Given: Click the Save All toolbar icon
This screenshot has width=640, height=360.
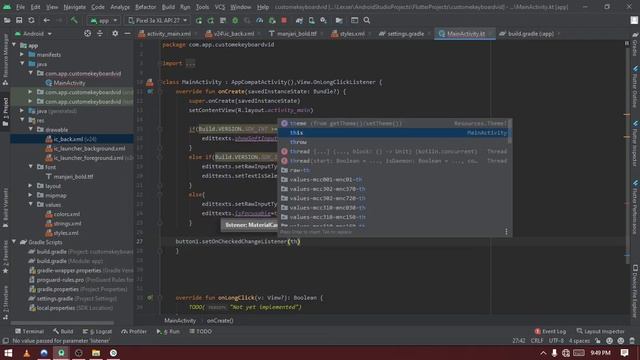Looking at the screenshot, I should [x=19, y=20].
